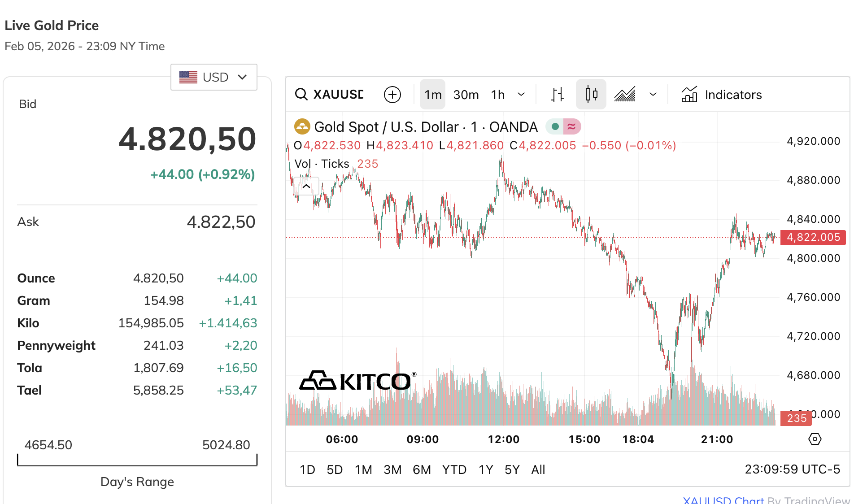Viewport: 854px width, 504px height.
Task: Toggle the pink approximate data badge
Action: click(572, 127)
